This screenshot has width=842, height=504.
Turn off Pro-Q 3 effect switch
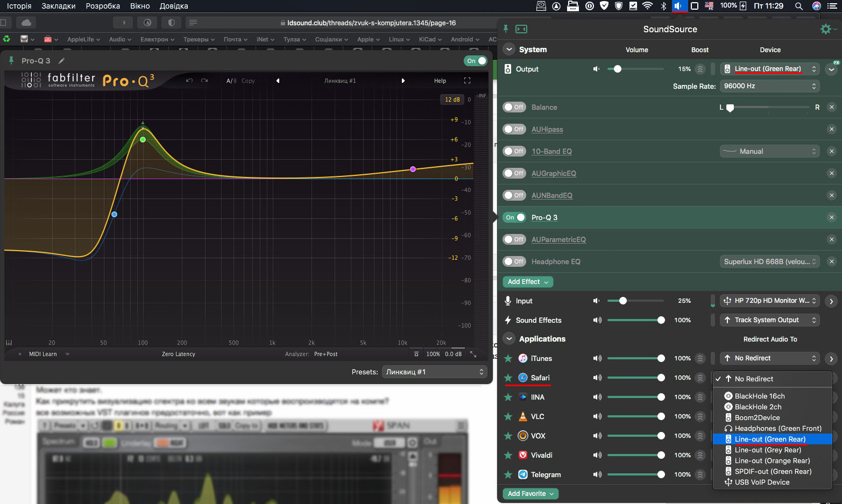click(514, 217)
